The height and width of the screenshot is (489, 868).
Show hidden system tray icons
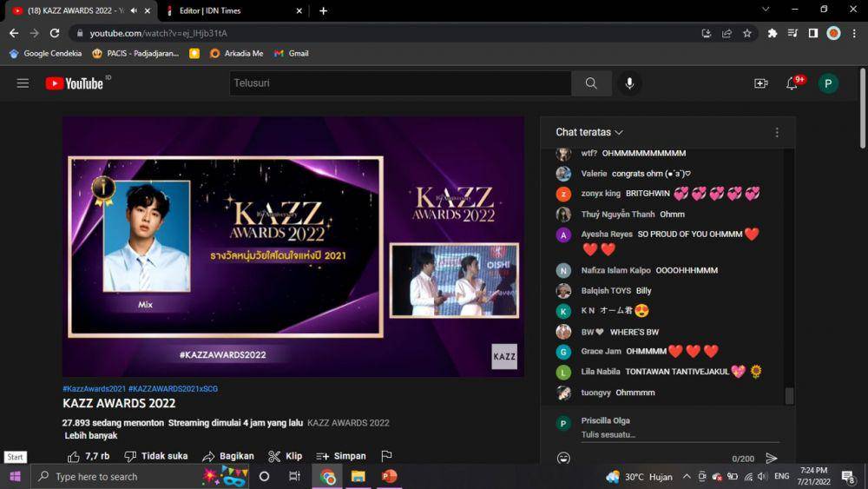click(687, 476)
